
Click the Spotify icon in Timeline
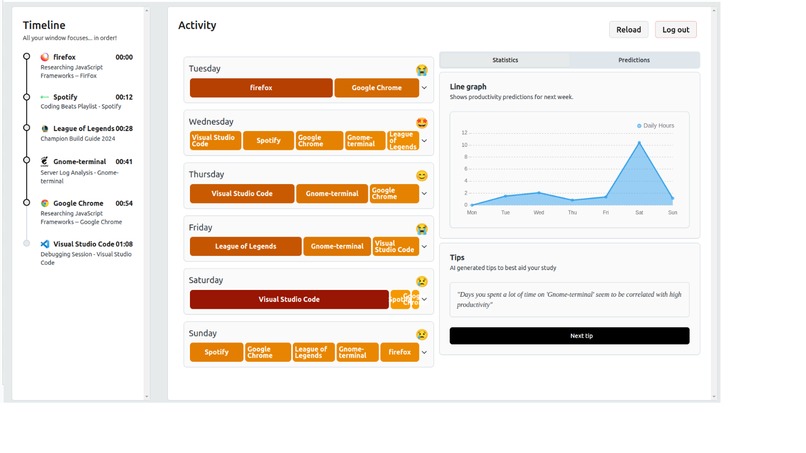click(45, 97)
